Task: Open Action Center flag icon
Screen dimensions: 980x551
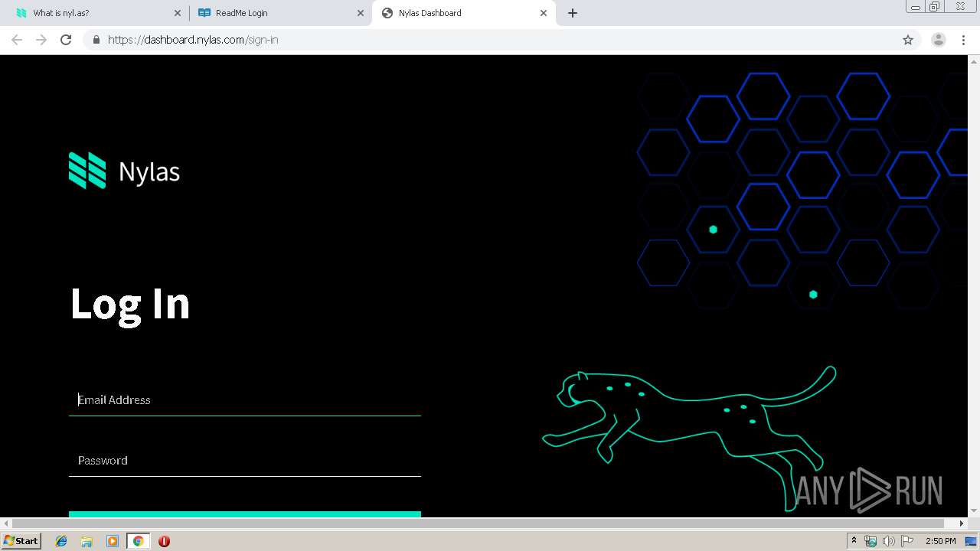Action: pyautogui.click(x=907, y=541)
